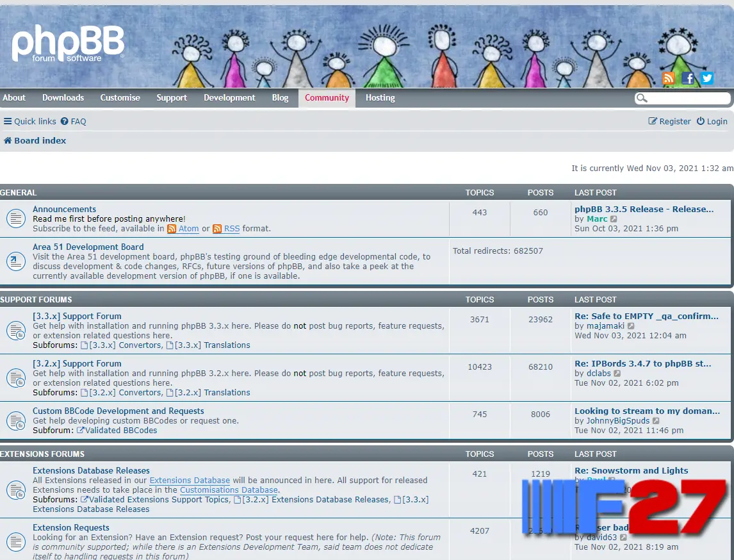734x560 pixels.
Task: Click the magnifier icon in search box
Action: [x=642, y=98]
